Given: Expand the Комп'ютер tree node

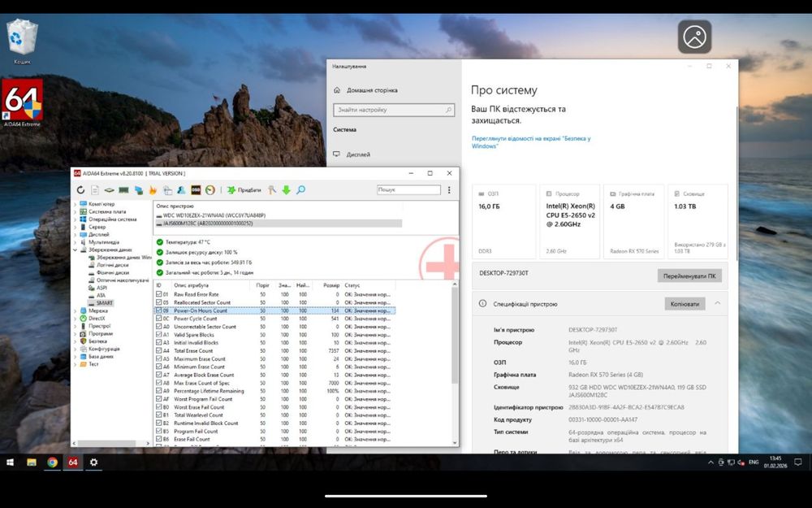Looking at the screenshot, I should [x=75, y=204].
